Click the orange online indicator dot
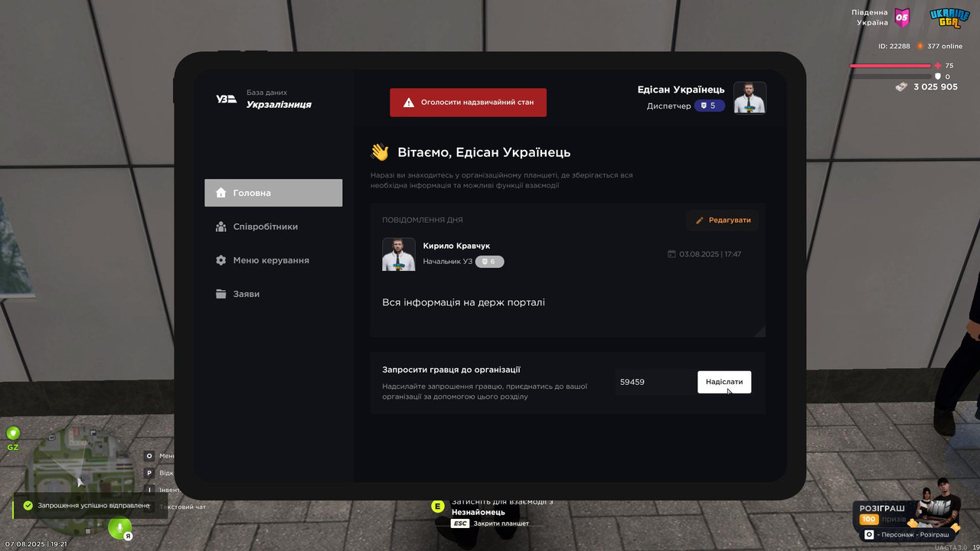The height and width of the screenshot is (551, 980). 920,46
